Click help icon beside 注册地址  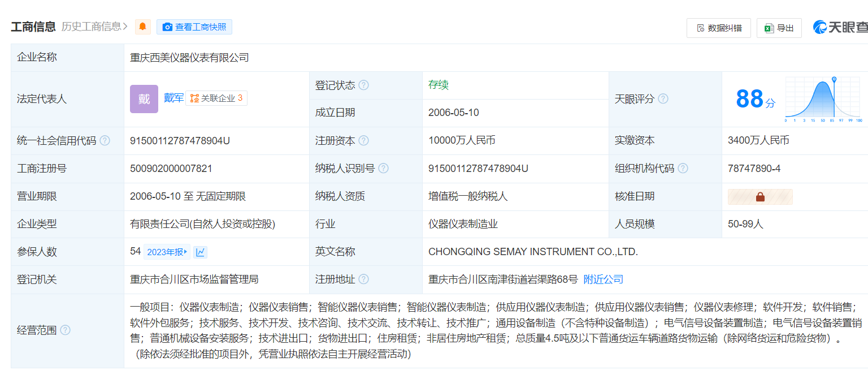(x=364, y=279)
